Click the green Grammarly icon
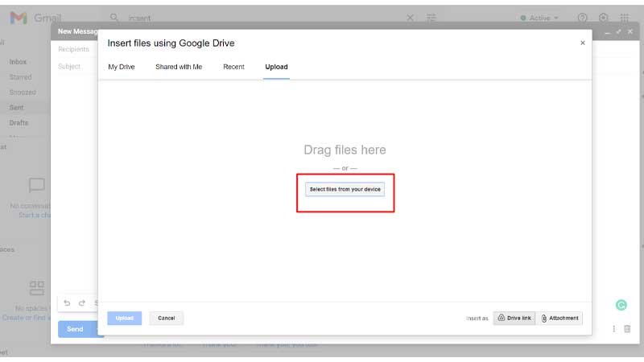Screen dimensions: 644x362 point(621,305)
